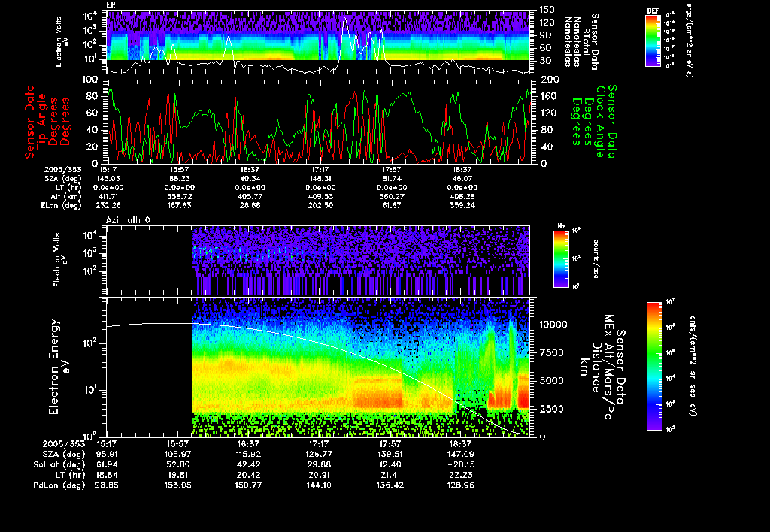Click the SZA value '95.91'
This screenshot has height=532, width=770.
(x=107, y=455)
